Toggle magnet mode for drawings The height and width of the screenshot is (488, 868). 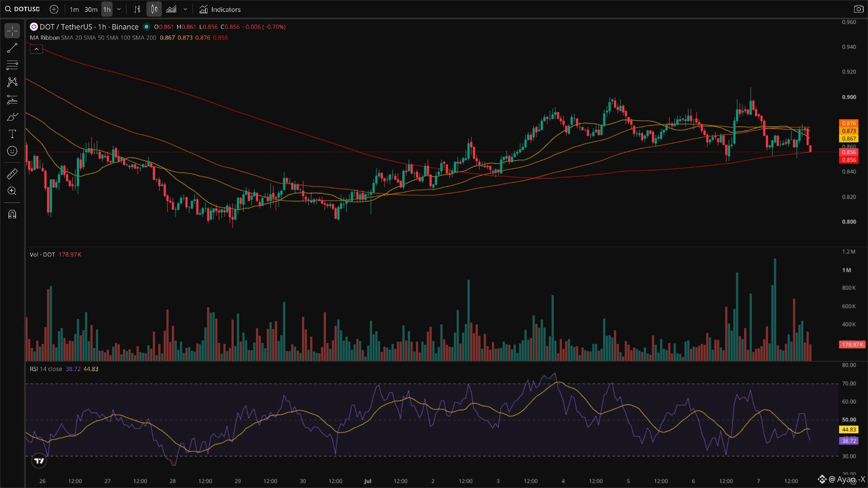click(12, 214)
